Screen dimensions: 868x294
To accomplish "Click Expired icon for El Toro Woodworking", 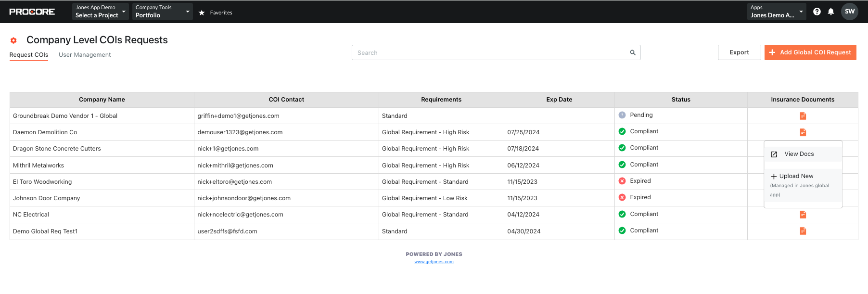I will (622, 181).
